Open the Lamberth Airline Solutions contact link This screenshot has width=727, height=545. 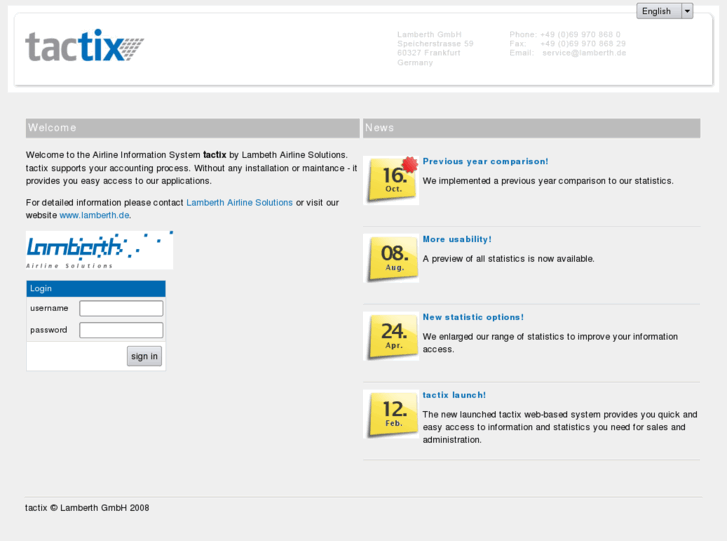click(239, 203)
